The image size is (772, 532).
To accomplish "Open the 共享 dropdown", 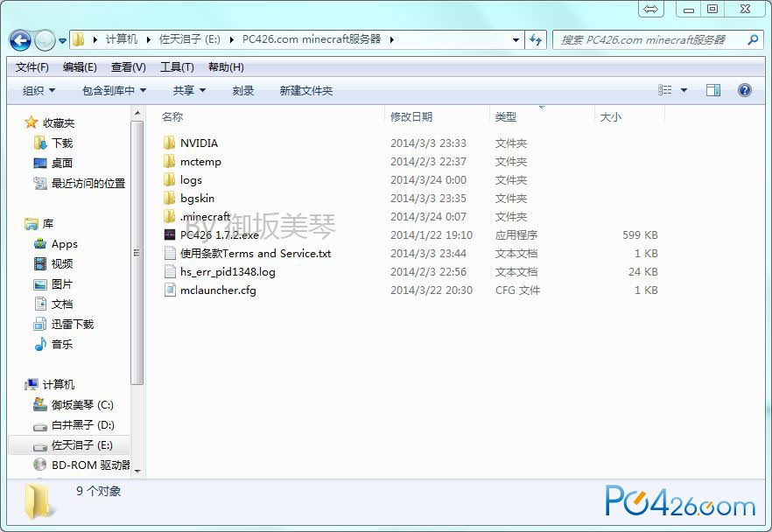I will click(x=189, y=90).
